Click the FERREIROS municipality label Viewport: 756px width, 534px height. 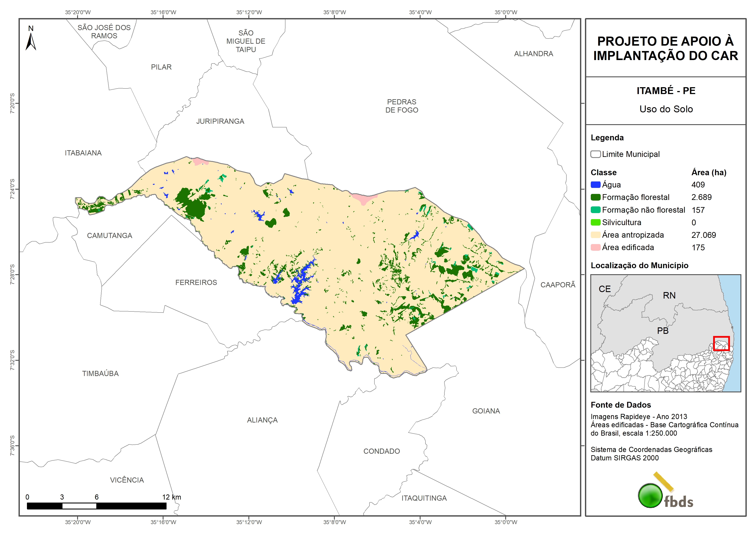(x=196, y=282)
